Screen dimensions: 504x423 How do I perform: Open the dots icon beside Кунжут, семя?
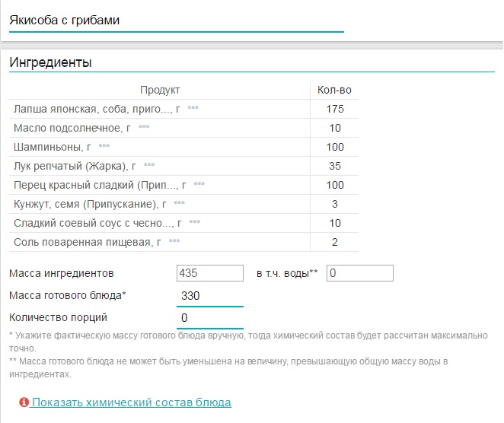pyautogui.click(x=179, y=204)
